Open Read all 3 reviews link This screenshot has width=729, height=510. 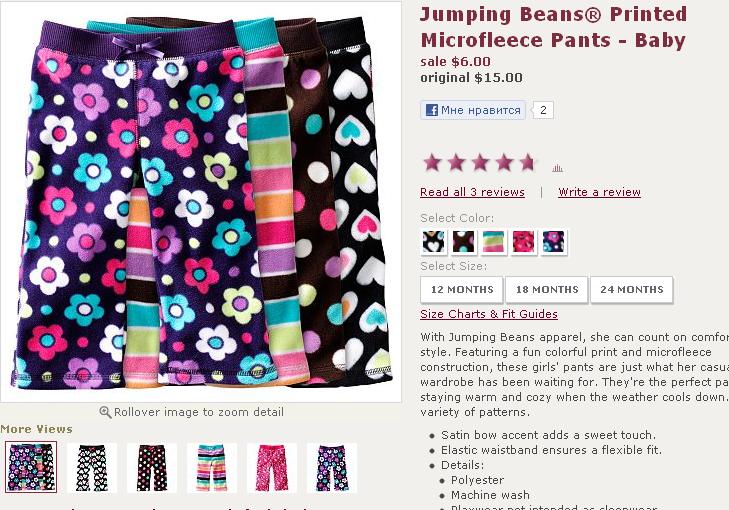472,192
